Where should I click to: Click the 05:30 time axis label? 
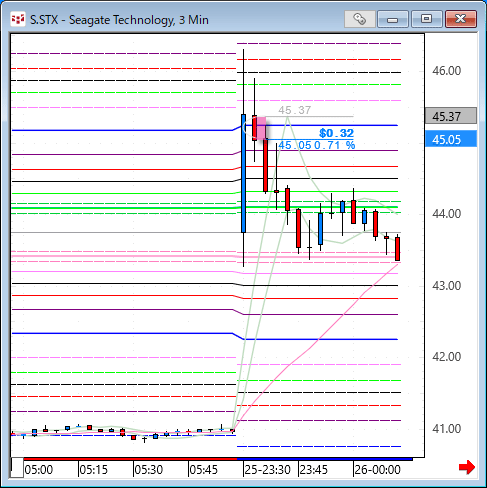point(149,470)
